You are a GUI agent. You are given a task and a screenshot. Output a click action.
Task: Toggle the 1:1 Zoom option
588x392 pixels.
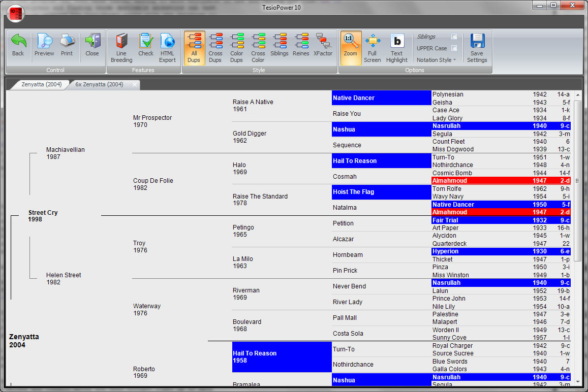pyautogui.click(x=351, y=48)
